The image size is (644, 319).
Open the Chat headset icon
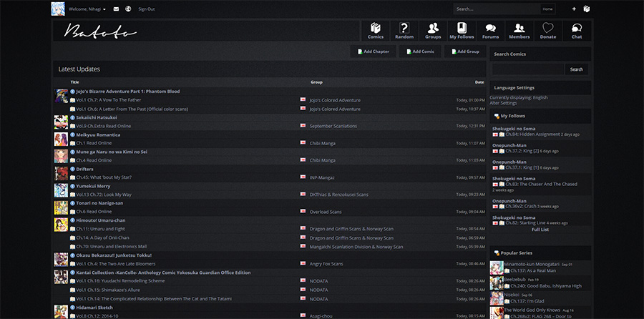pos(577,30)
